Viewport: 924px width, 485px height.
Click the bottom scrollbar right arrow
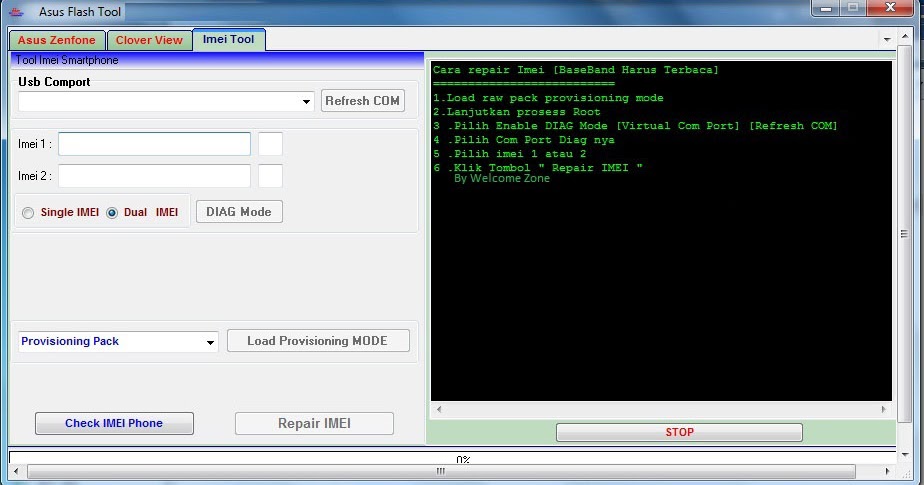(887, 471)
